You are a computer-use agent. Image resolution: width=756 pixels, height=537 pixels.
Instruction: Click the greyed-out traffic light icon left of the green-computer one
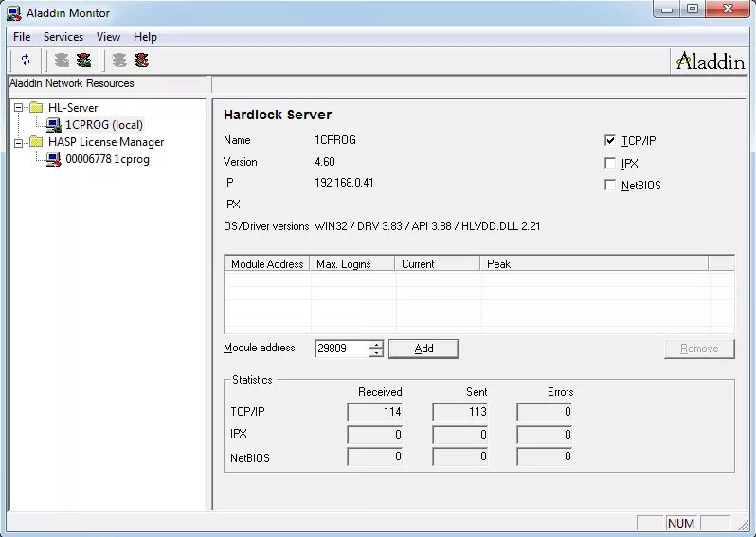coord(62,61)
